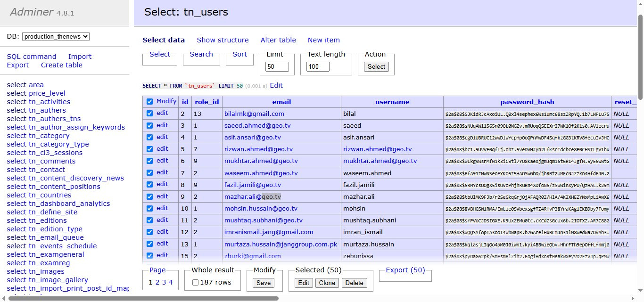Screen dimensions: 644x302
Task: Uncheck the row checkbox for mohsin.hussain@geo.tv
Action: click(150, 208)
